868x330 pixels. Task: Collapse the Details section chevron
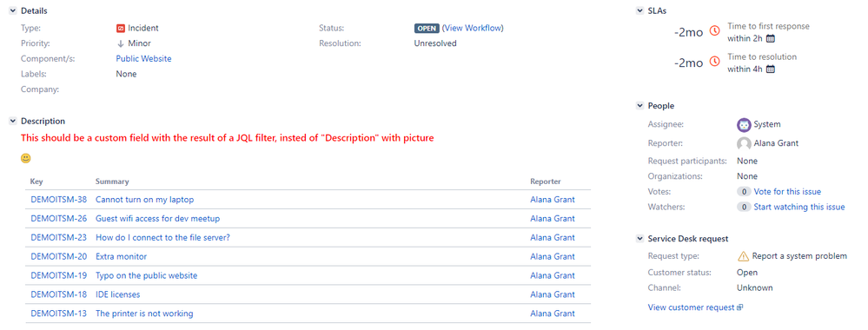tap(12, 10)
